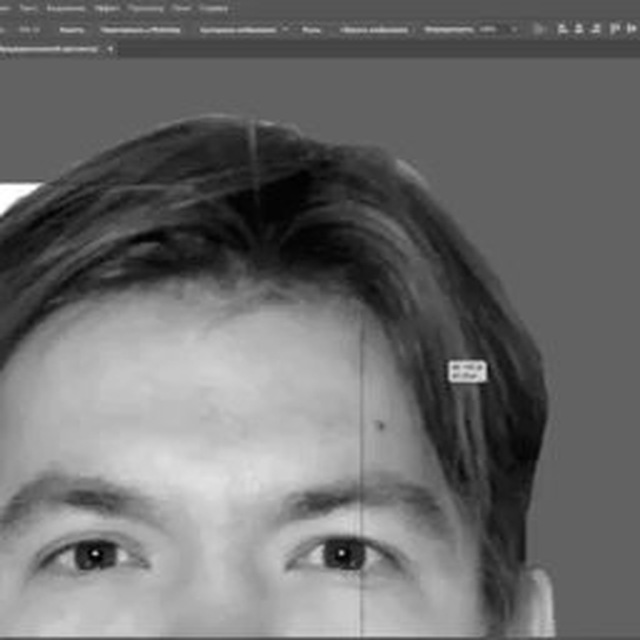Align selection to horizontal left
This screenshot has height=640, width=640.
562,29
